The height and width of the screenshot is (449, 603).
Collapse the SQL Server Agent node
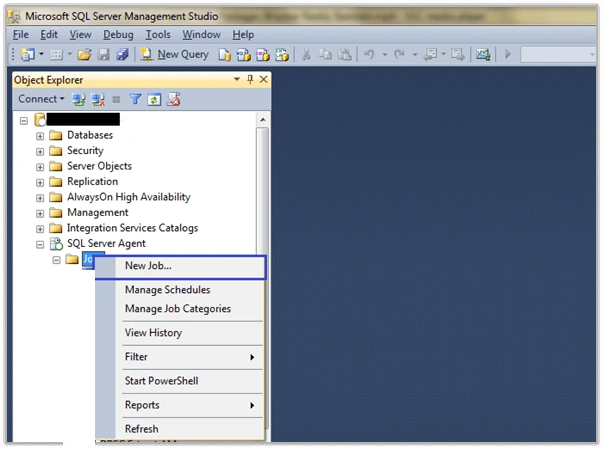(x=40, y=244)
